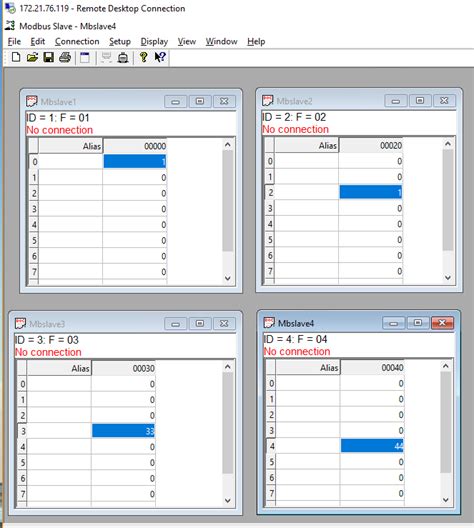Click the disconnect toolbar icon
The image size is (474, 528).
tap(123, 58)
